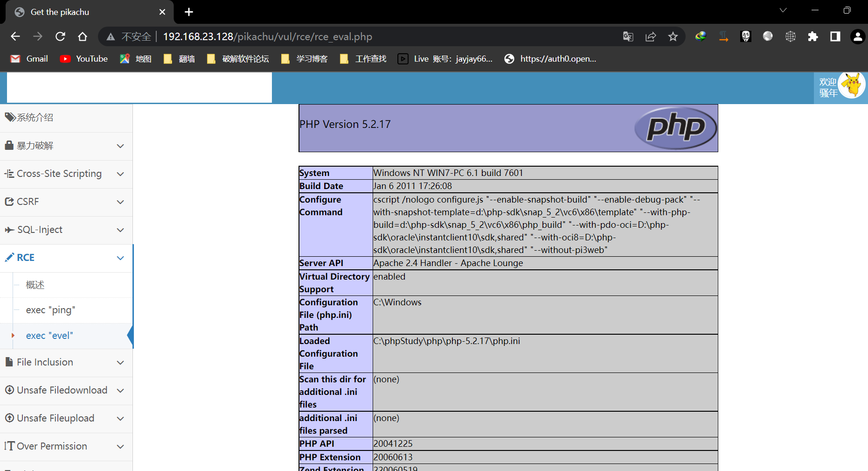Expand the File Inclusion section
Image resolution: width=868 pixels, height=471 pixels.
coord(66,362)
